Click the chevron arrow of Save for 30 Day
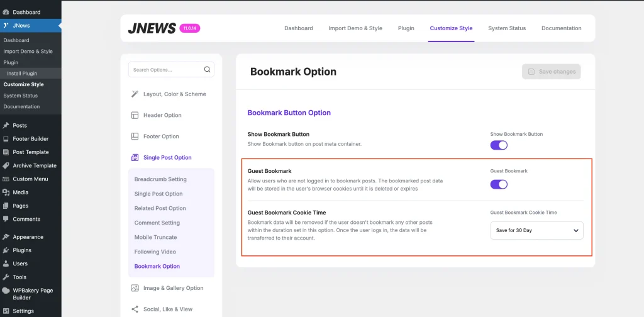 (x=576, y=230)
